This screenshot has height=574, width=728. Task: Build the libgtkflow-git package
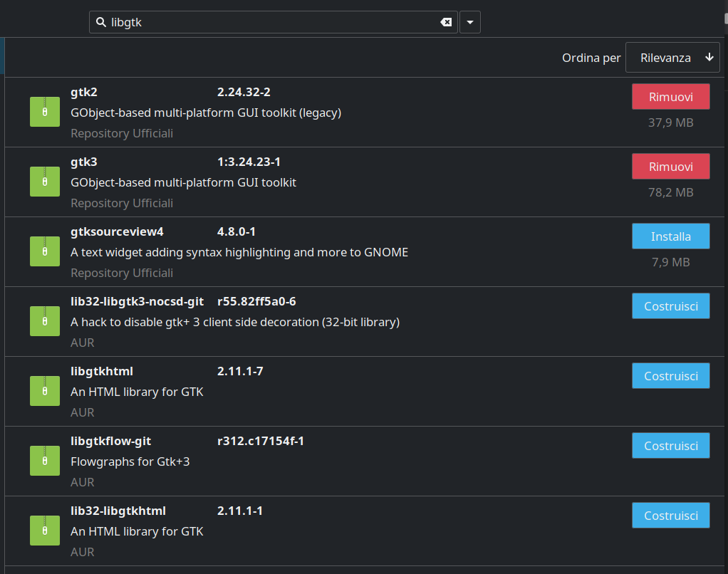[x=670, y=446]
